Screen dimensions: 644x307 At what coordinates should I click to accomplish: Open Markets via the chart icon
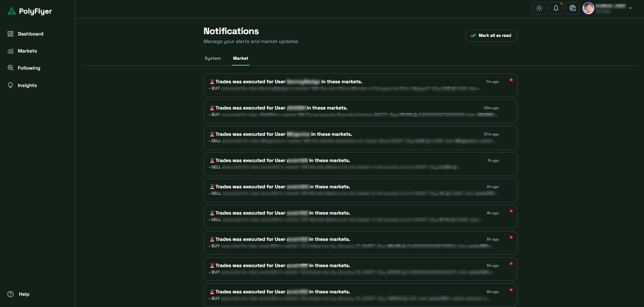click(11, 51)
